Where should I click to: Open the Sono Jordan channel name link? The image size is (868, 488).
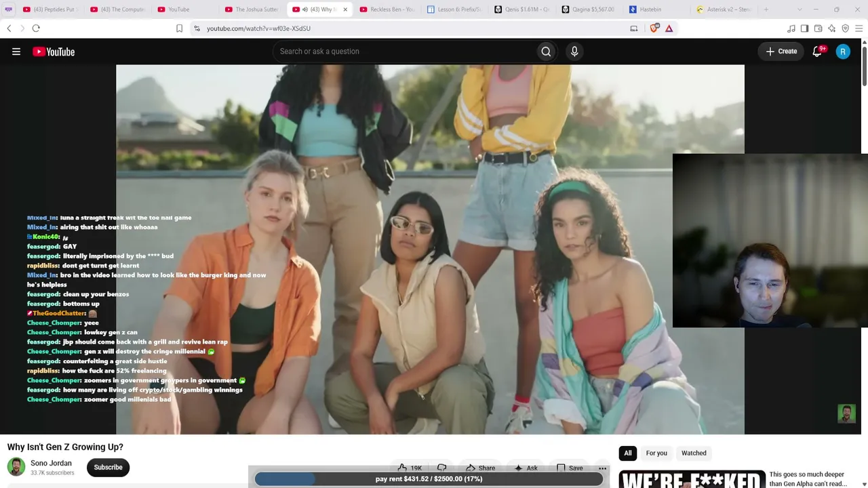coord(51,463)
